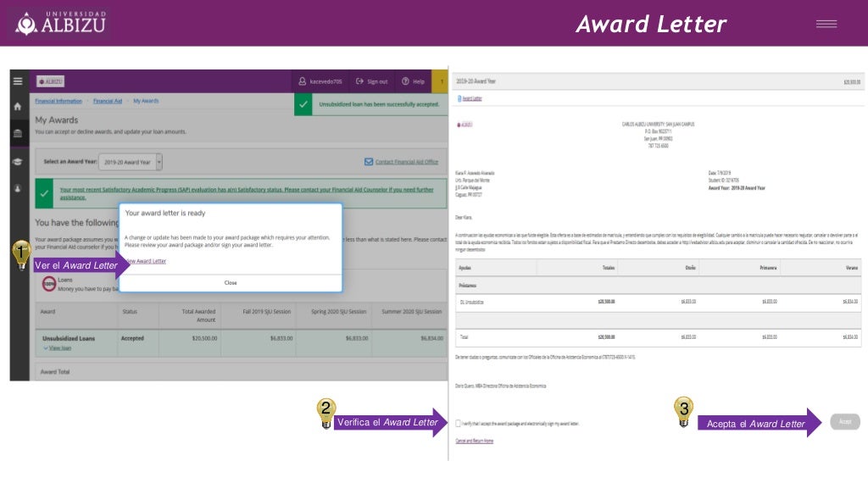Click the Préstamos section row in the letter table
The image size is (868, 489).
point(658,286)
